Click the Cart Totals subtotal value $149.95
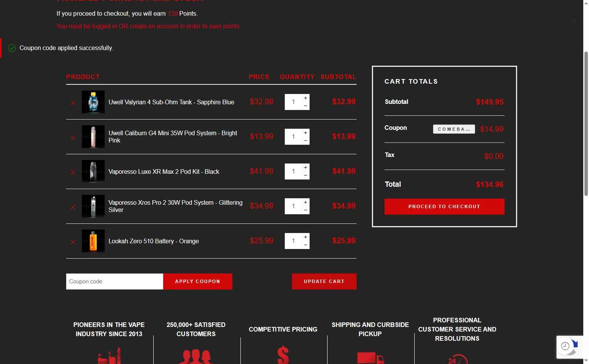The width and height of the screenshot is (589, 364). [x=490, y=102]
